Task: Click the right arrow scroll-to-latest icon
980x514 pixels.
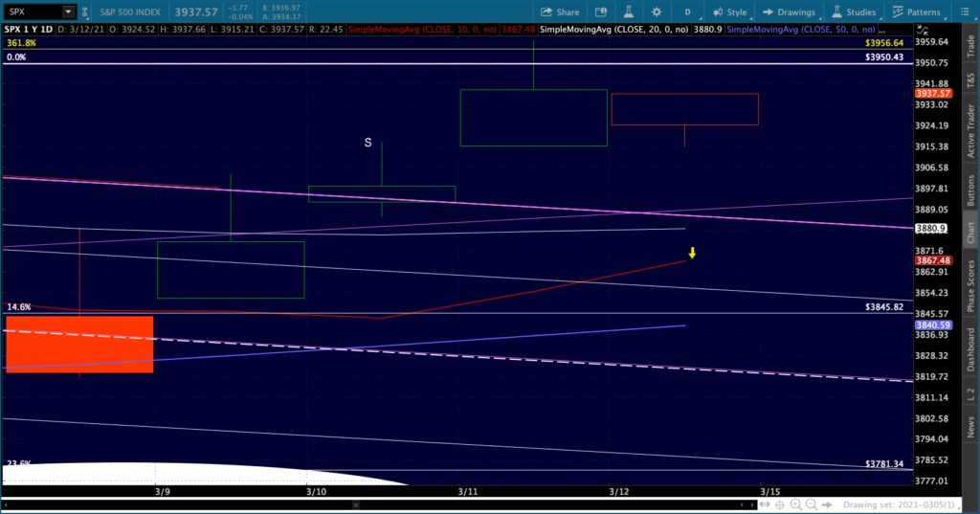Action: point(827,504)
